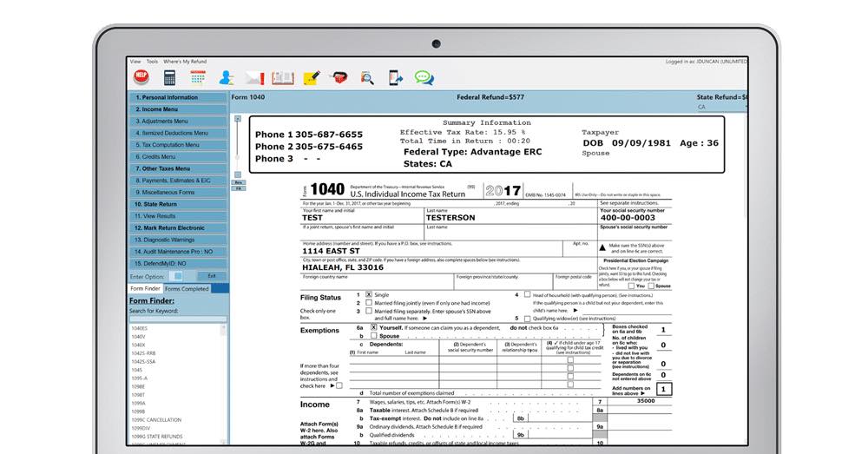Click the phone transfer icon
868x454 pixels.
click(395, 77)
